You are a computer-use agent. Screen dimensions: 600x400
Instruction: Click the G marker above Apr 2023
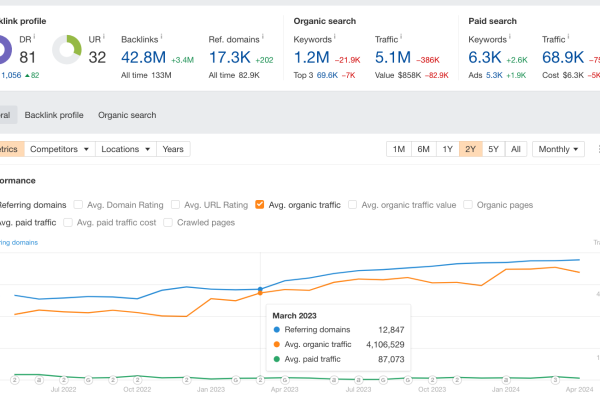[285, 380]
